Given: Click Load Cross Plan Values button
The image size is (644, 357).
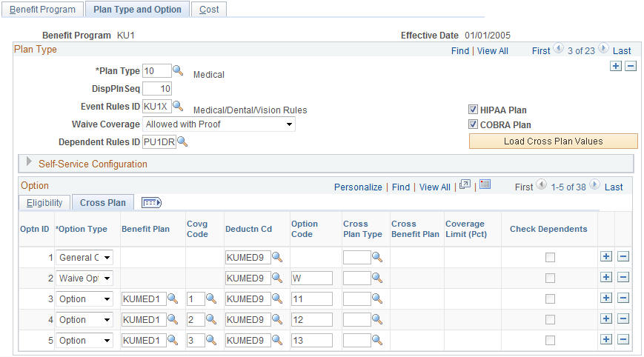Looking at the screenshot, I should [x=554, y=141].
